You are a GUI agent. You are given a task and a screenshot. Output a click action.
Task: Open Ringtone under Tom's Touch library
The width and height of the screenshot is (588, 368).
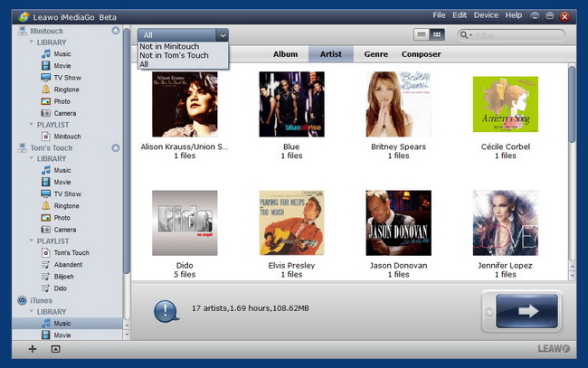(x=60, y=206)
